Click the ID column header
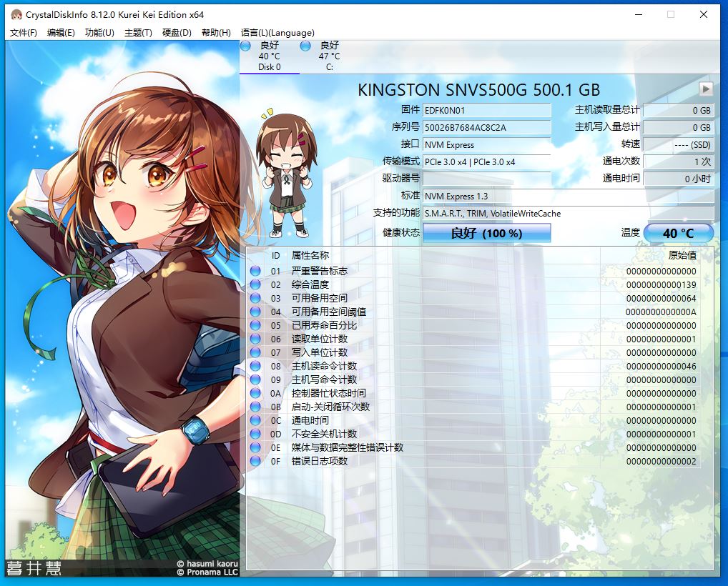The width and height of the screenshot is (728, 586). (276, 256)
